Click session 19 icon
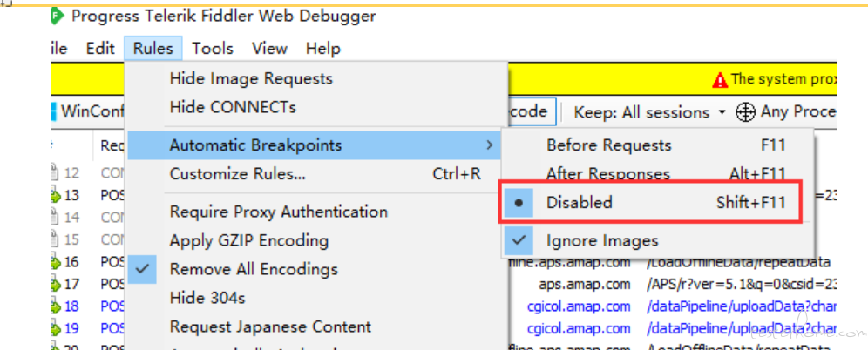The image size is (868, 350). click(x=55, y=328)
